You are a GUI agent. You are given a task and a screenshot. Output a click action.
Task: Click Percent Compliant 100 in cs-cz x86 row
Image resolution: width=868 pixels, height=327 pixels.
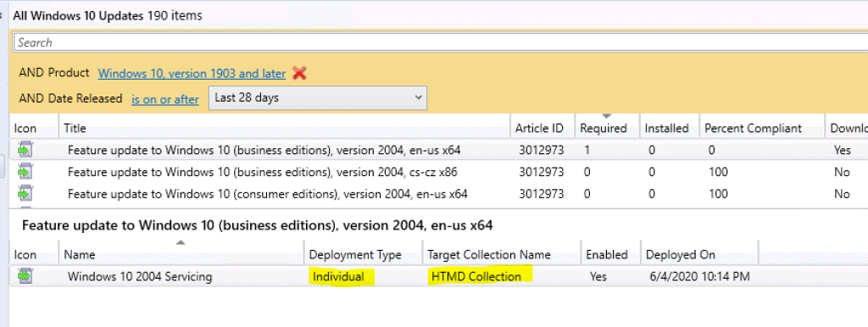pos(718,172)
